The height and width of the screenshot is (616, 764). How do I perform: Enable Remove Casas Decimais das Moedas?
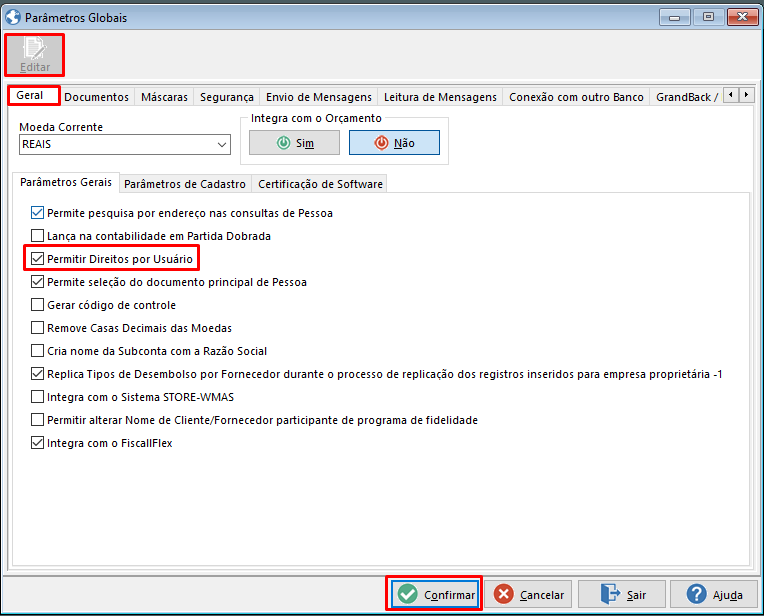coord(37,327)
